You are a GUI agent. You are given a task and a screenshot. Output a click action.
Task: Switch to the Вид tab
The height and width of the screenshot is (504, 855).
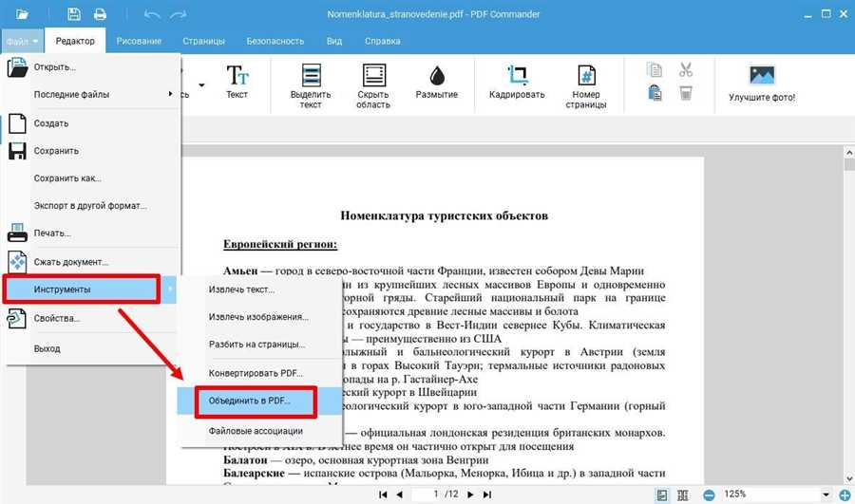click(334, 41)
